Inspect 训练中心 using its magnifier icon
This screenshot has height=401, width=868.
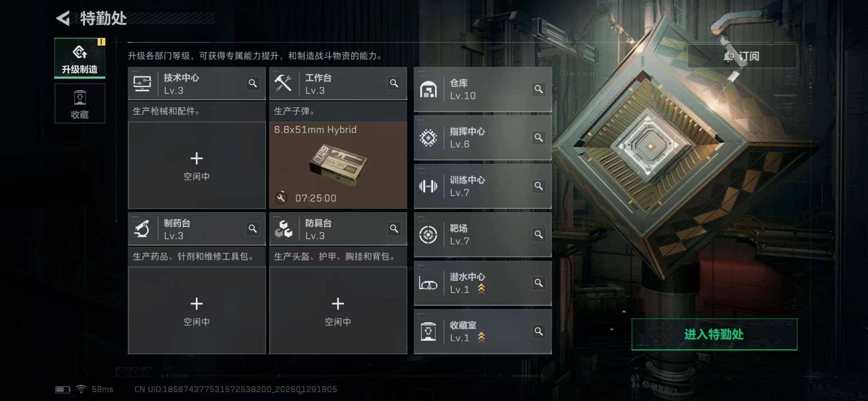coord(539,186)
